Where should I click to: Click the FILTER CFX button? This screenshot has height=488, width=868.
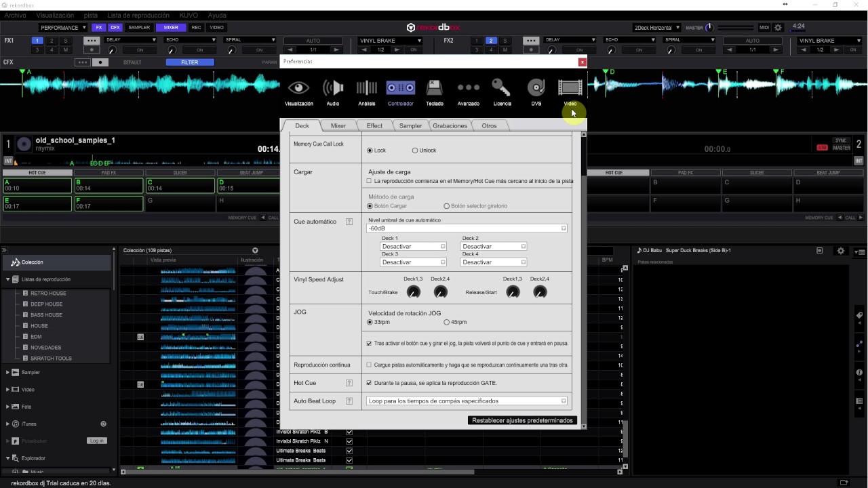190,62
